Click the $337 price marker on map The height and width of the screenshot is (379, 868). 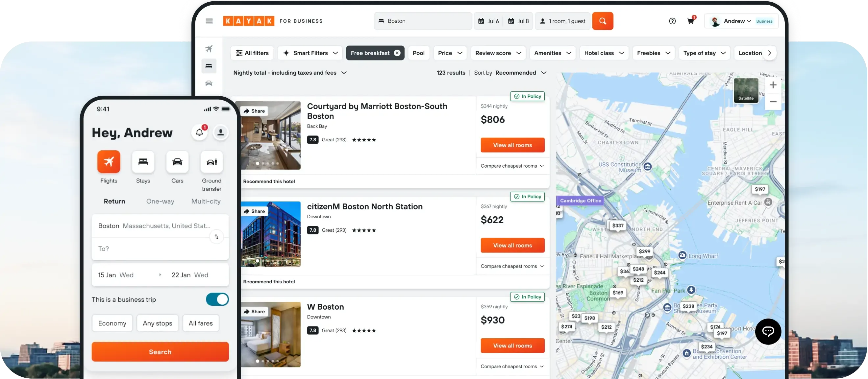click(618, 225)
